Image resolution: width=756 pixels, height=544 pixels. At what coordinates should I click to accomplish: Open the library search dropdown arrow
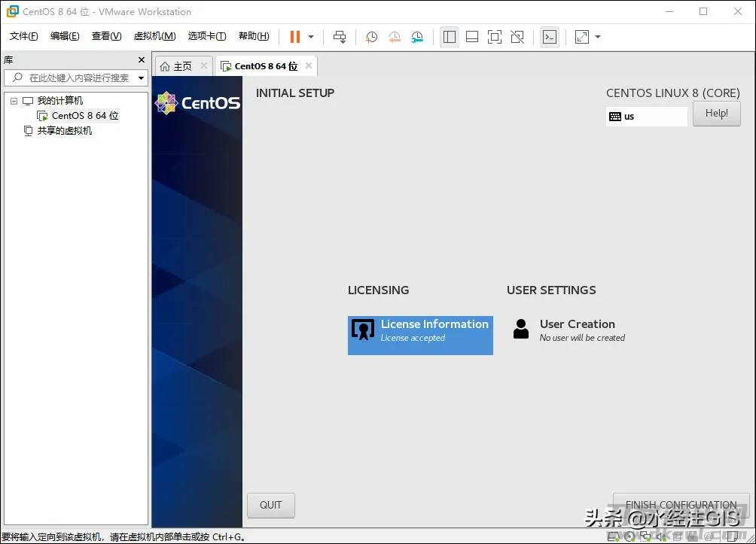pyautogui.click(x=142, y=77)
